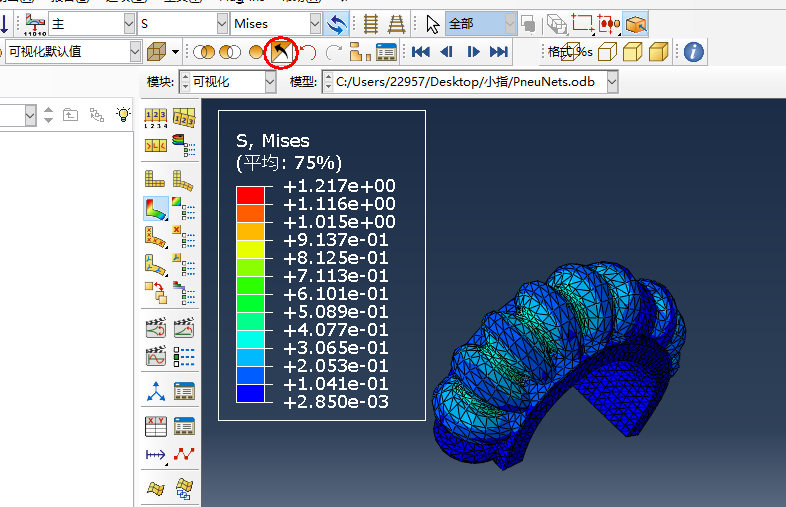Open the blue Query information icon

(694, 51)
